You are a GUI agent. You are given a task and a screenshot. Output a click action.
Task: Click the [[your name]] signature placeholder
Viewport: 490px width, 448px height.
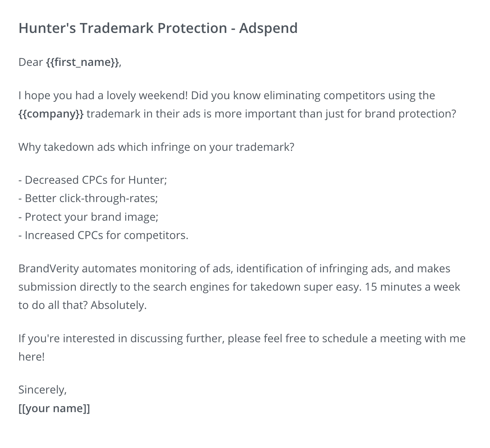click(x=54, y=408)
